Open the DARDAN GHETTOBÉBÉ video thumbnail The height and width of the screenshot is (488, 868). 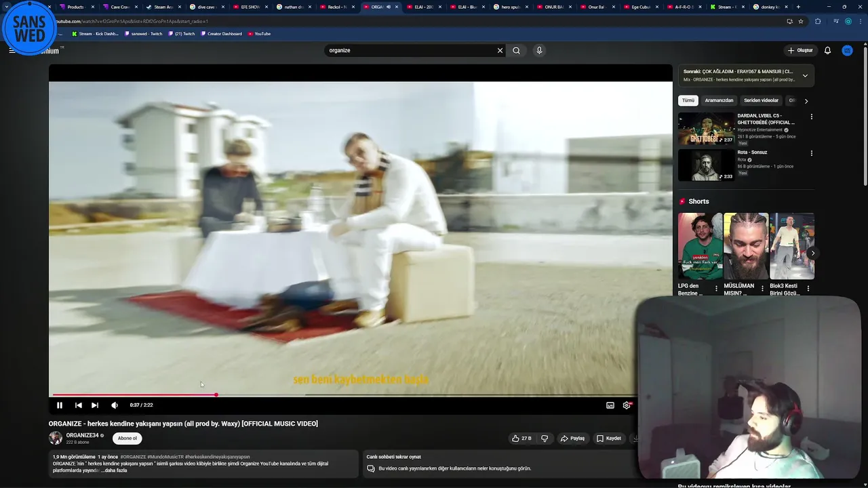point(706,128)
